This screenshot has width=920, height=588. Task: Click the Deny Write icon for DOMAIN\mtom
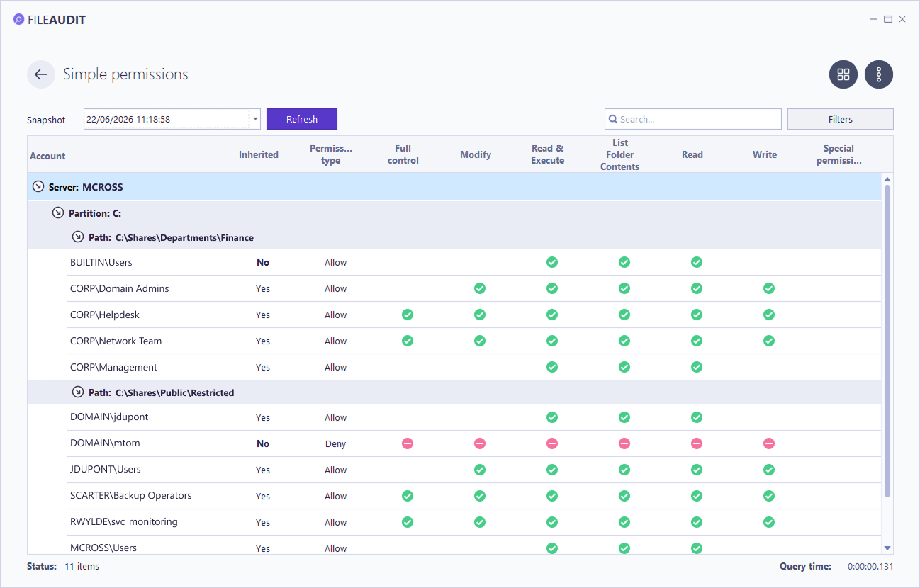point(769,443)
